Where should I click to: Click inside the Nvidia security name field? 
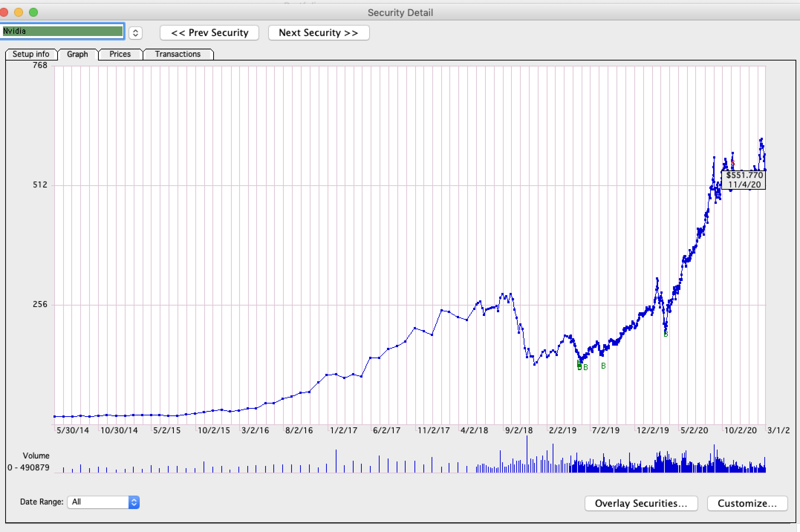click(62, 31)
